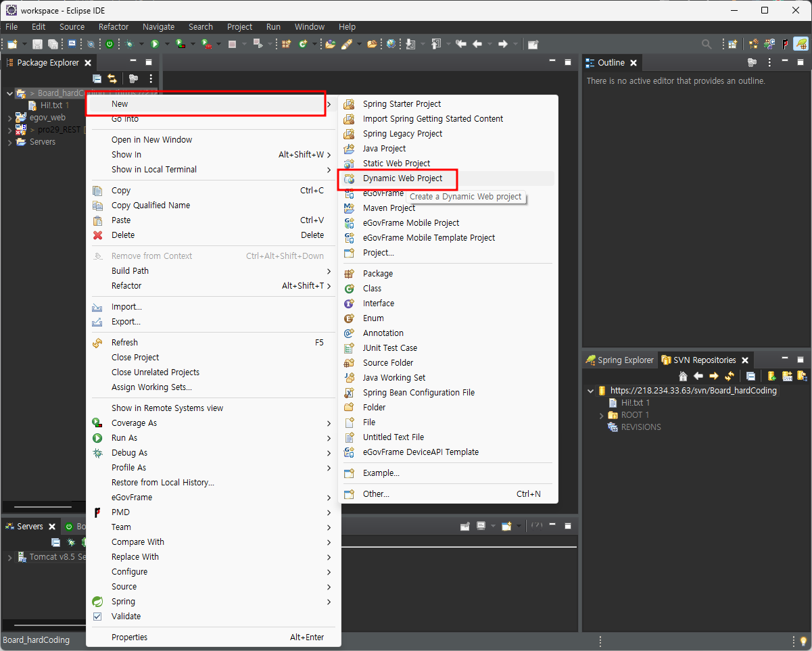Select the Servers view tab

(x=30, y=527)
